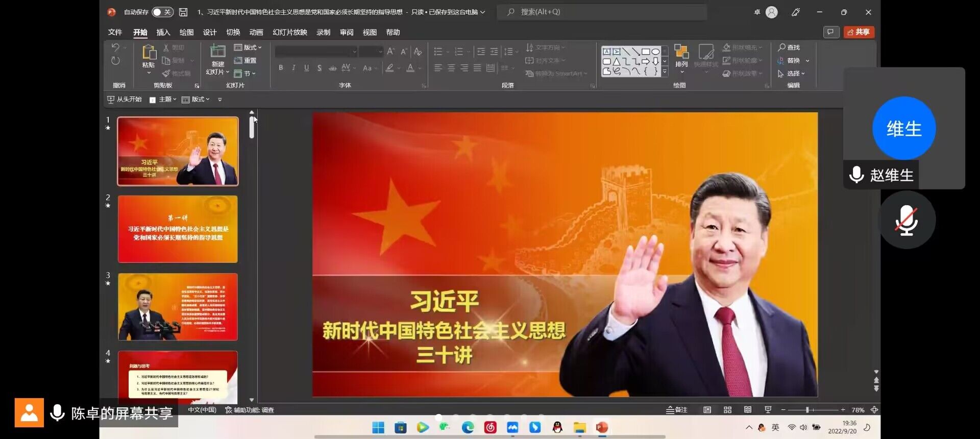Click the zoom slider in status bar
The width and height of the screenshot is (980, 439).
click(807, 410)
